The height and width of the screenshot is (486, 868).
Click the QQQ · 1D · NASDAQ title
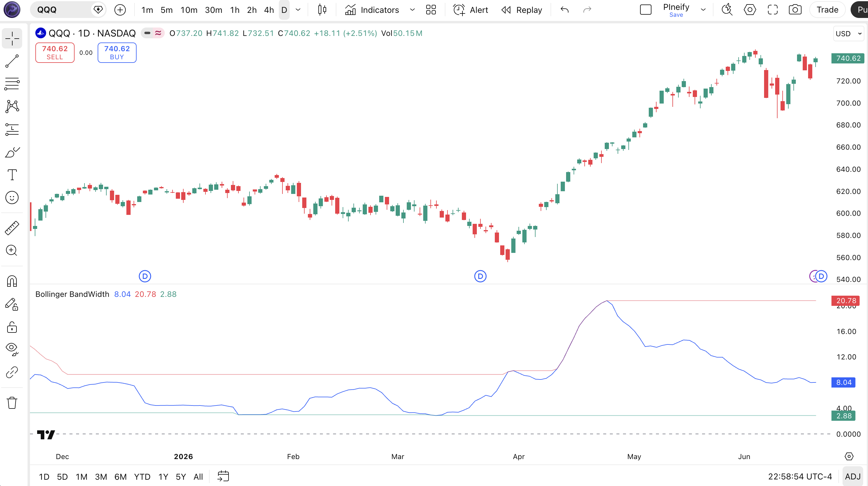tap(92, 33)
